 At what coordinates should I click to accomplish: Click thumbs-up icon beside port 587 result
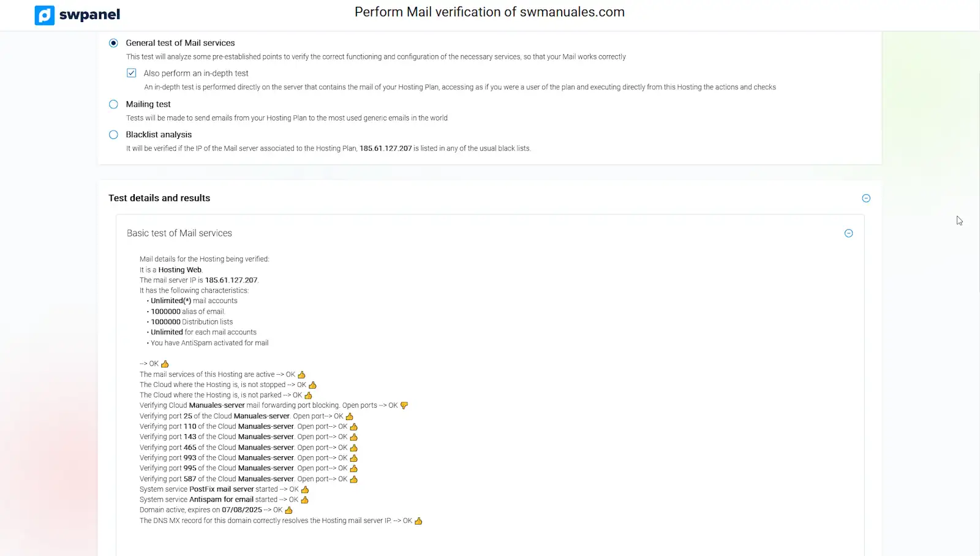pos(354,479)
